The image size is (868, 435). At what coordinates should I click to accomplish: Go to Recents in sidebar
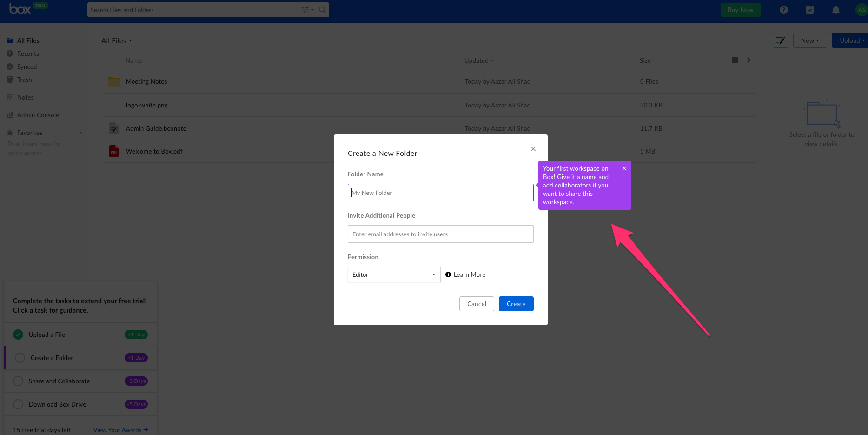tap(28, 54)
